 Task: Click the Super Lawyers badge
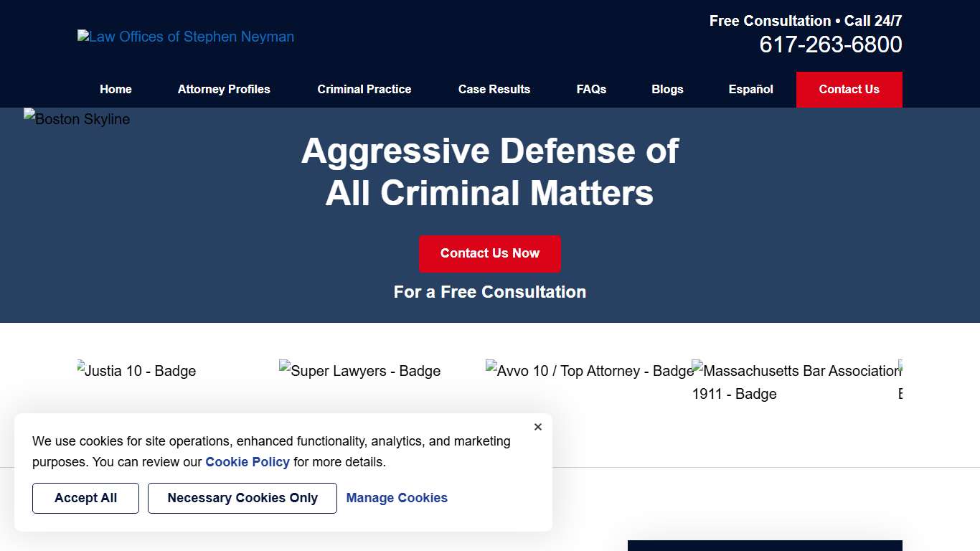pyautogui.click(x=359, y=371)
